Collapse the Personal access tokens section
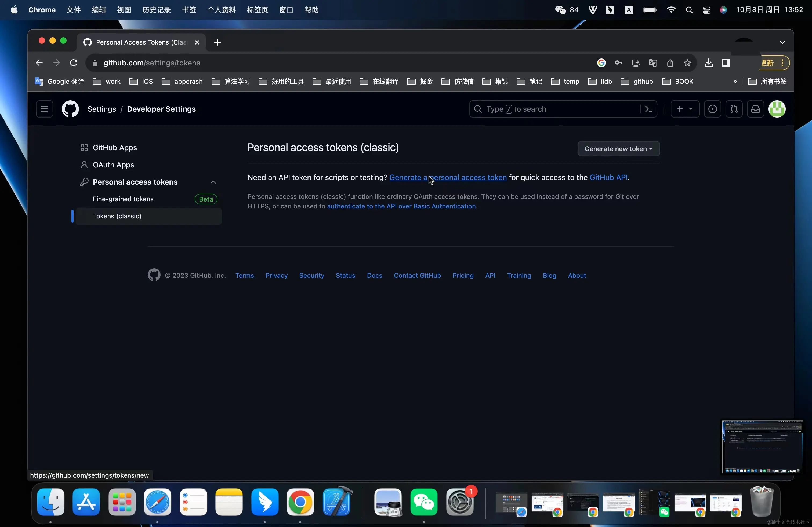Viewport: 812px width, 527px height. pyautogui.click(x=213, y=182)
